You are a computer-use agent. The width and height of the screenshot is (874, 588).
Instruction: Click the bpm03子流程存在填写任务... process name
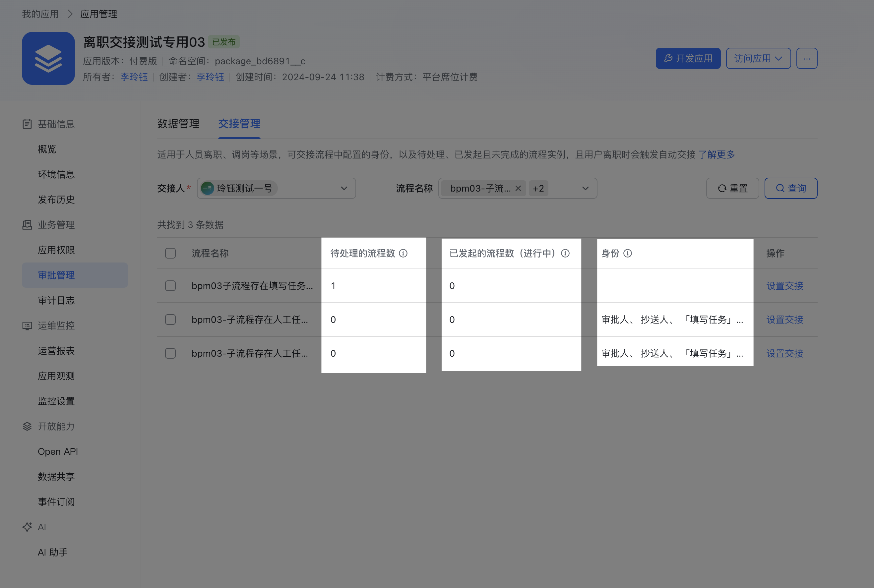click(252, 286)
